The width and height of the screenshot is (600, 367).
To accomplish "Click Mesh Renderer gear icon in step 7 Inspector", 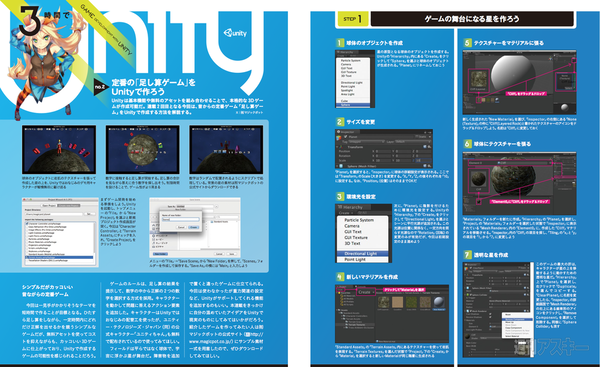I will coord(528,311).
